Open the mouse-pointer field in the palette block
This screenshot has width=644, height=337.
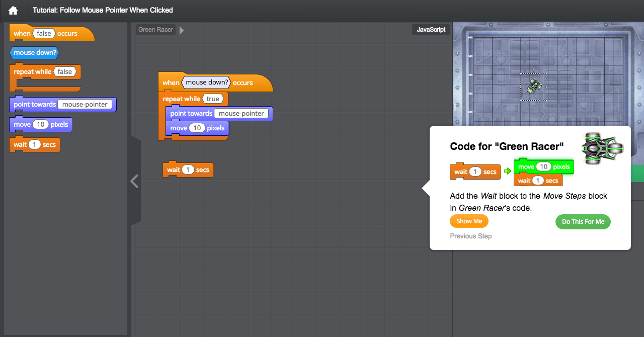(x=85, y=105)
